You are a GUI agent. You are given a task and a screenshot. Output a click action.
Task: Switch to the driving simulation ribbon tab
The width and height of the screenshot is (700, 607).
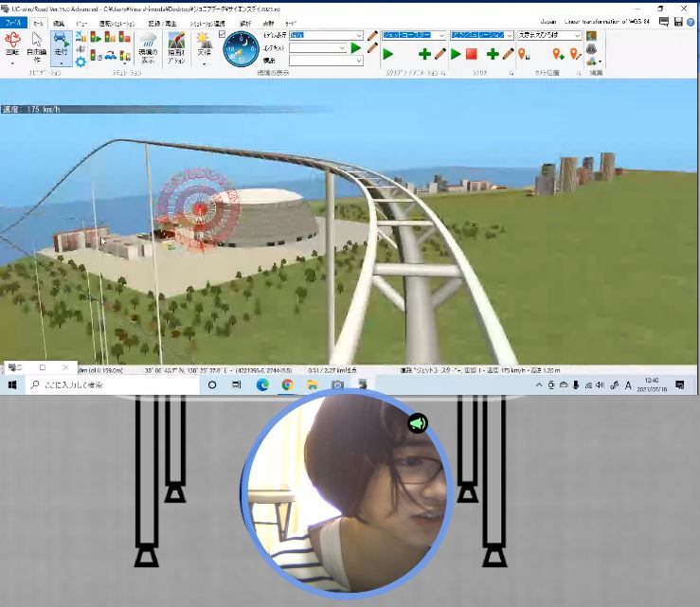[x=117, y=24]
